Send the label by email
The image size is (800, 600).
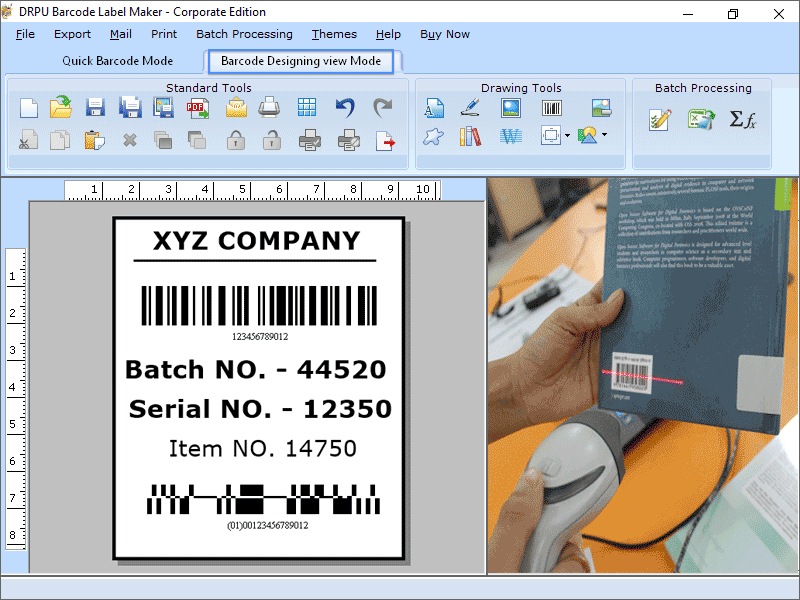236,108
